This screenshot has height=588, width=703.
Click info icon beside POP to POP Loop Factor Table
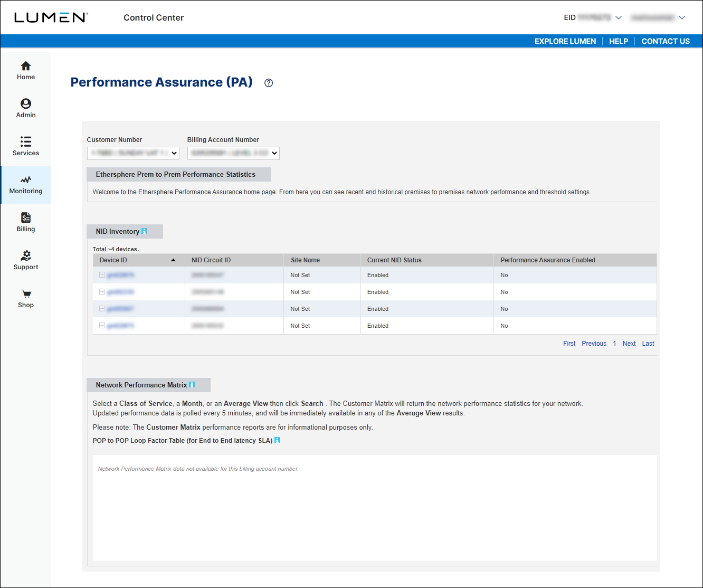(x=278, y=440)
